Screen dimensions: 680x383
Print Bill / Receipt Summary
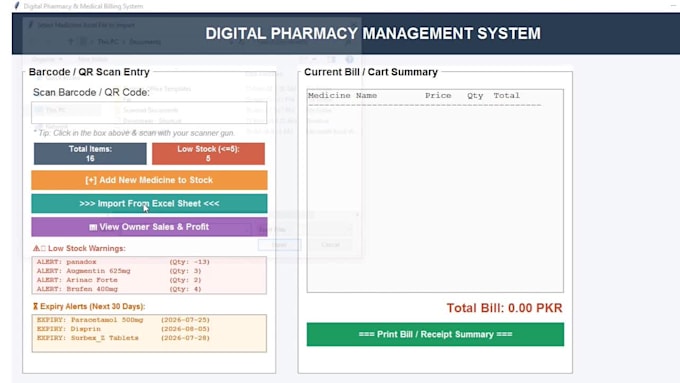pyautogui.click(x=435, y=334)
